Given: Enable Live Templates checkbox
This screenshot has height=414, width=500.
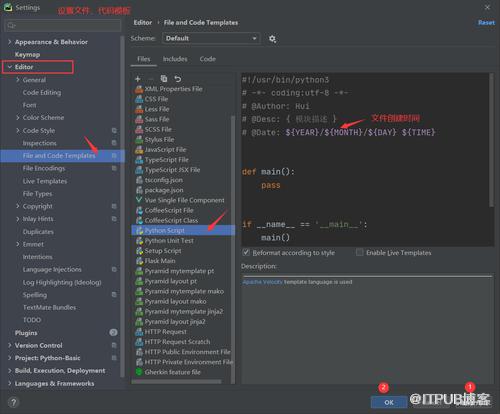Looking at the screenshot, I should [359, 252].
